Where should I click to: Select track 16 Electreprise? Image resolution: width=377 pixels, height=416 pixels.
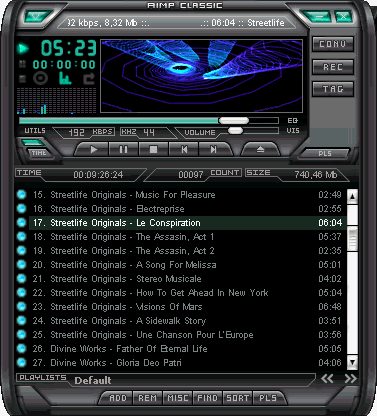tap(188, 209)
